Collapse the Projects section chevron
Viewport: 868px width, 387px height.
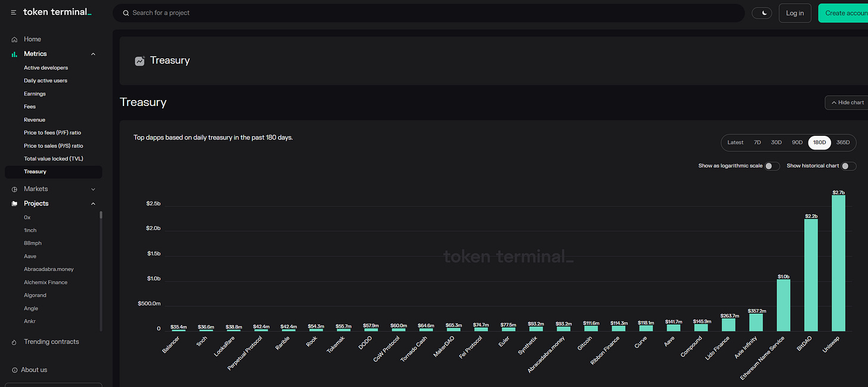click(93, 204)
